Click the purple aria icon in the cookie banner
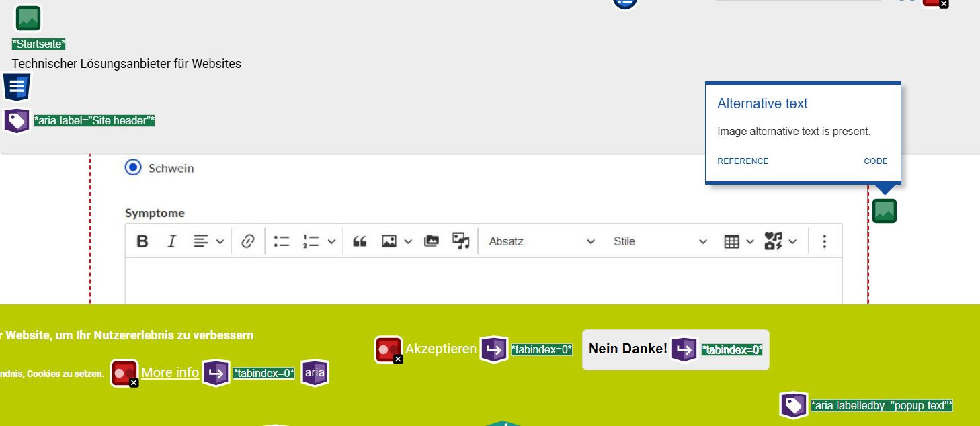This screenshot has height=426, width=980. [x=315, y=372]
